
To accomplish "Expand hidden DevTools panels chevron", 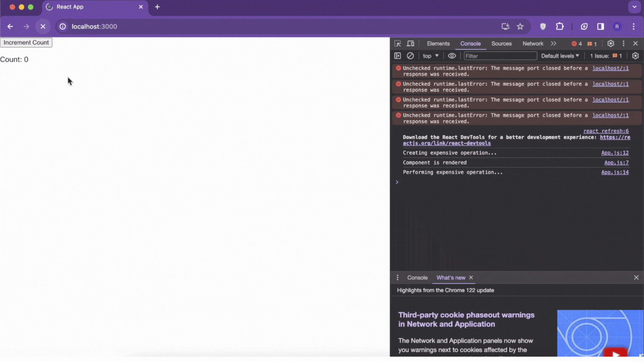I will click(x=553, y=43).
